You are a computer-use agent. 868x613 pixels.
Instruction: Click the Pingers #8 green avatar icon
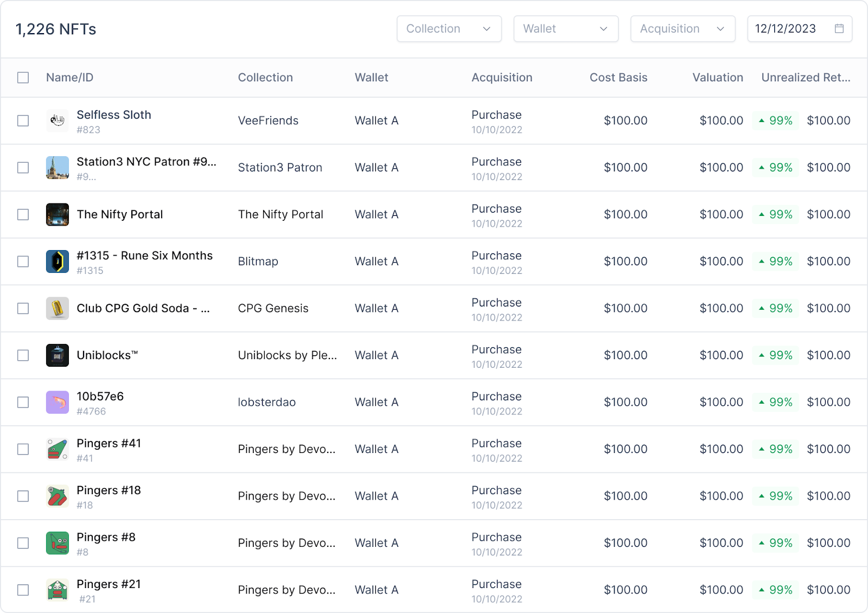coord(58,543)
